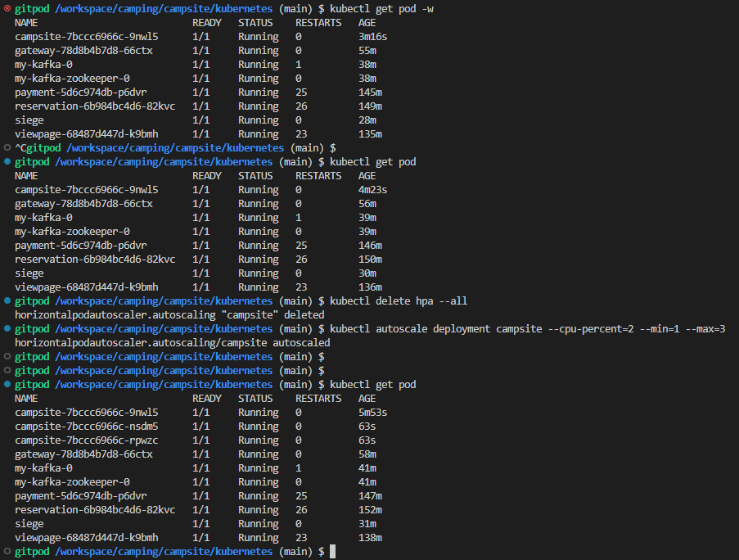Select the pod name campsite-7bccc6966c-nsdm5
739x560 pixels.
(88, 426)
